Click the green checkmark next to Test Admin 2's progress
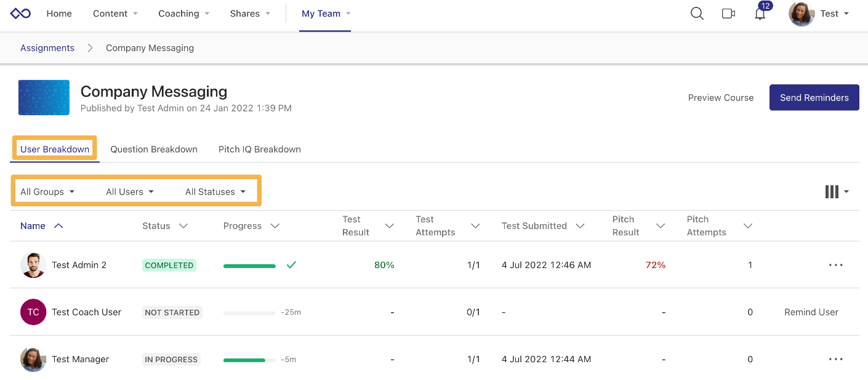Viewport: 868px width, 380px height. [291, 265]
